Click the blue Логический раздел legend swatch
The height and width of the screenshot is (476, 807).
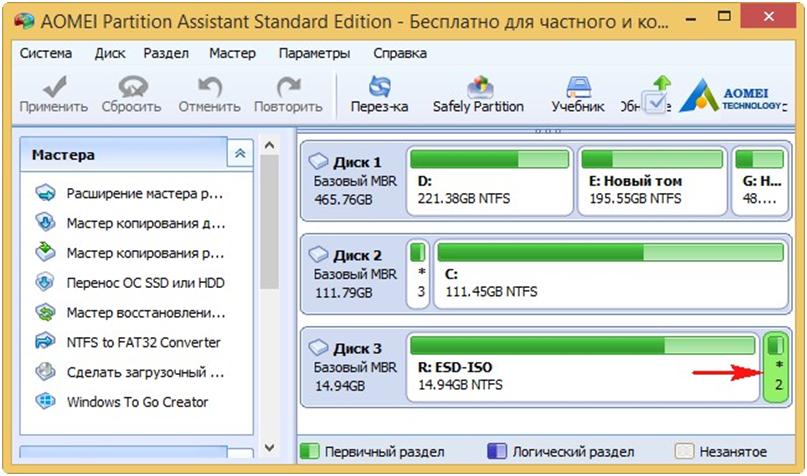pyautogui.click(x=497, y=452)
